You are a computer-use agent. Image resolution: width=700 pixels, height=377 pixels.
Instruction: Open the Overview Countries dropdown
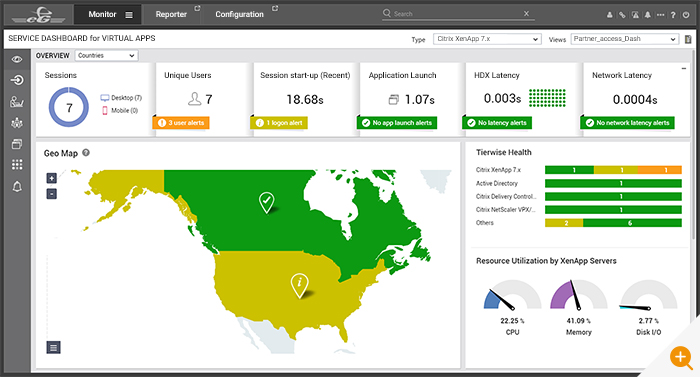click(x=106, y=55)
